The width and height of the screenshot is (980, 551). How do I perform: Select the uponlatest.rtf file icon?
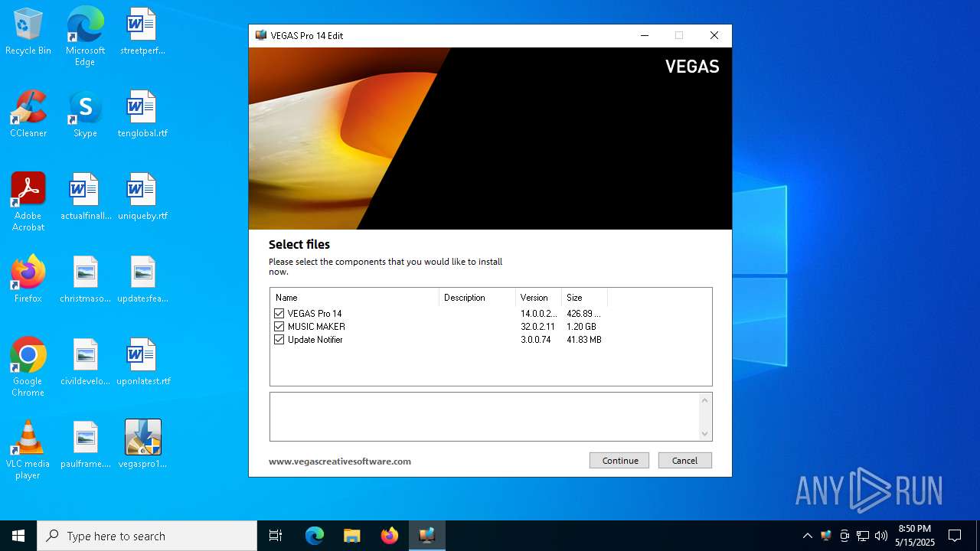142,363
